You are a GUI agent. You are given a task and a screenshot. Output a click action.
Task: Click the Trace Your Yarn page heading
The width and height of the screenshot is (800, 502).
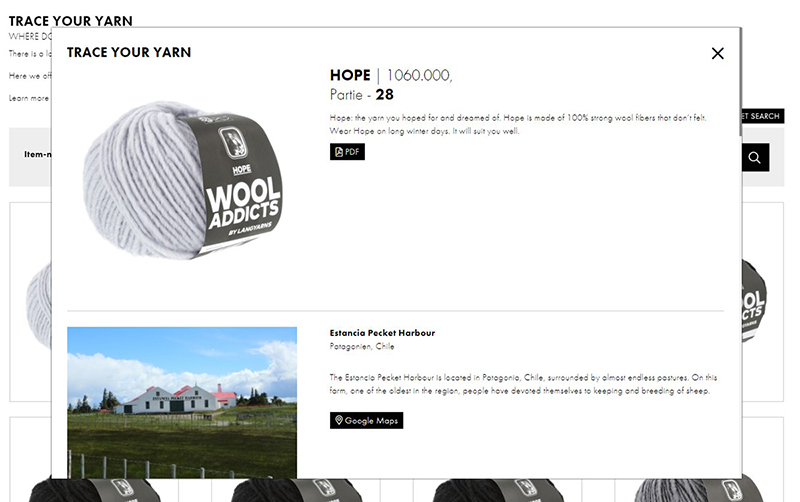(70, 21)
